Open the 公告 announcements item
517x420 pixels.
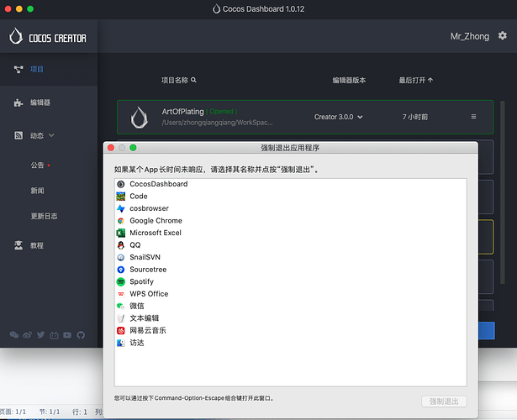(x=37, y=165)
